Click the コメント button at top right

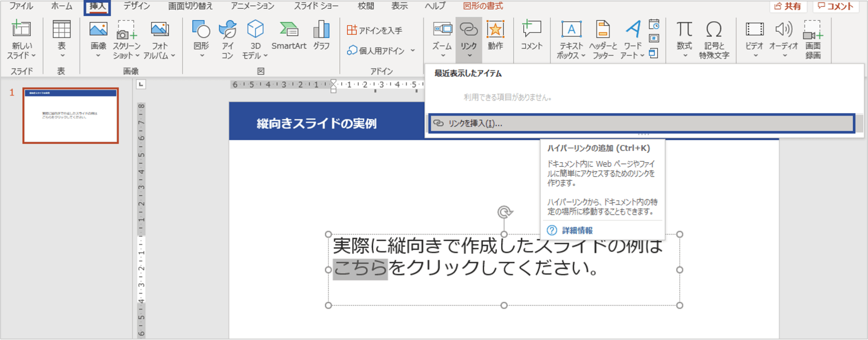click(835, 6)
